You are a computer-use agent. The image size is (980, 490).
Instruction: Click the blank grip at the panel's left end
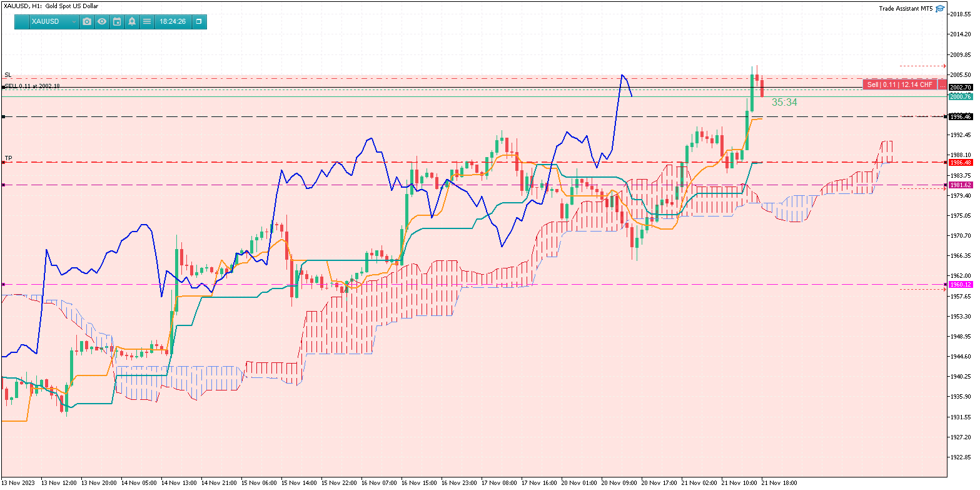(21, 21)
